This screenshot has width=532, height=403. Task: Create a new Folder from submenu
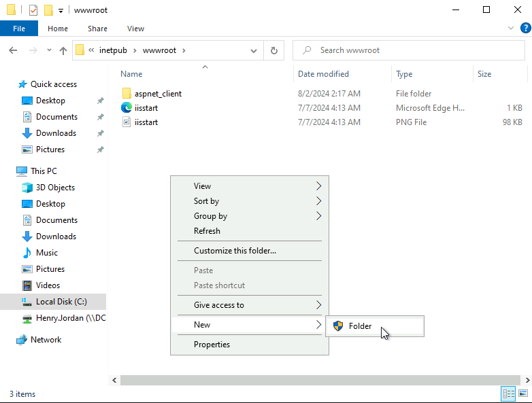[375, 326]
